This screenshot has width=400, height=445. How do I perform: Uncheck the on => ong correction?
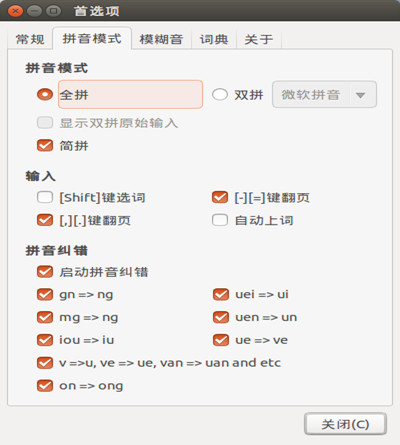(x=45, y=386)
